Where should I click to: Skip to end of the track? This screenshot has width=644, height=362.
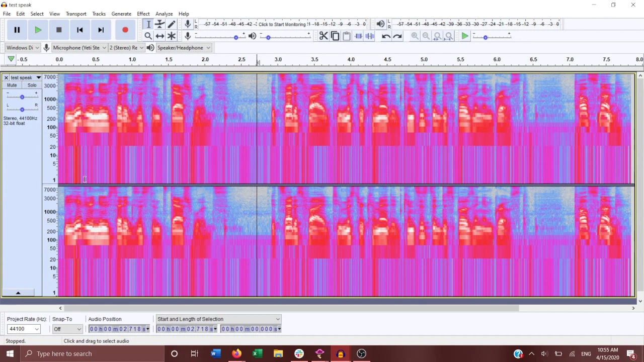(x=101, y=30)
